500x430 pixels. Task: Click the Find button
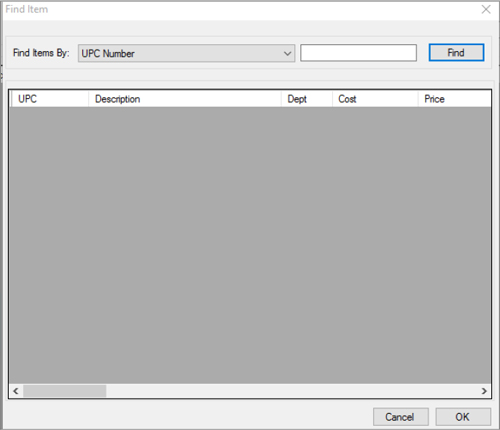tap(456, 53)
